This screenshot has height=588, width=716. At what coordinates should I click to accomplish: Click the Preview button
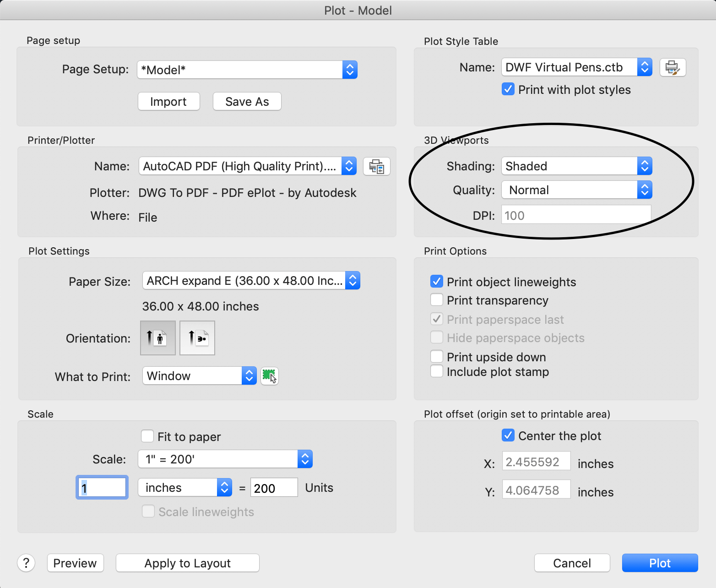pos(76,563)
